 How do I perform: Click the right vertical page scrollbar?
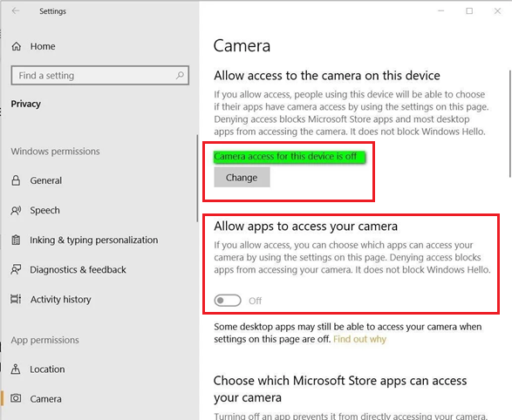coord(510,124)
